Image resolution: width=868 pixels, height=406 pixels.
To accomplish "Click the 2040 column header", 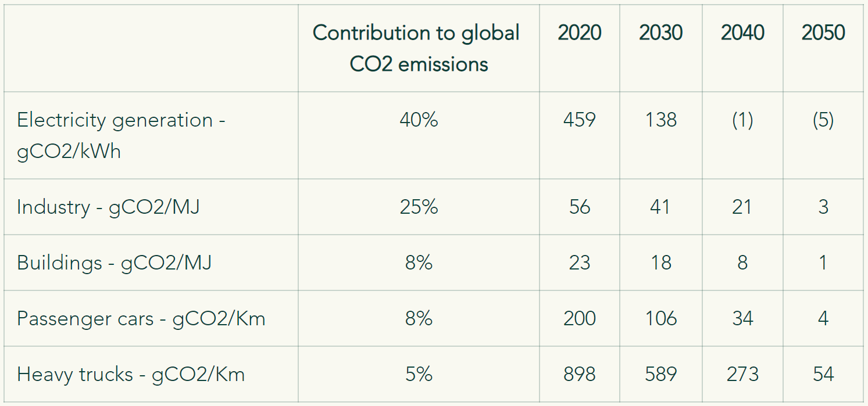I will [x=742, y=33].
